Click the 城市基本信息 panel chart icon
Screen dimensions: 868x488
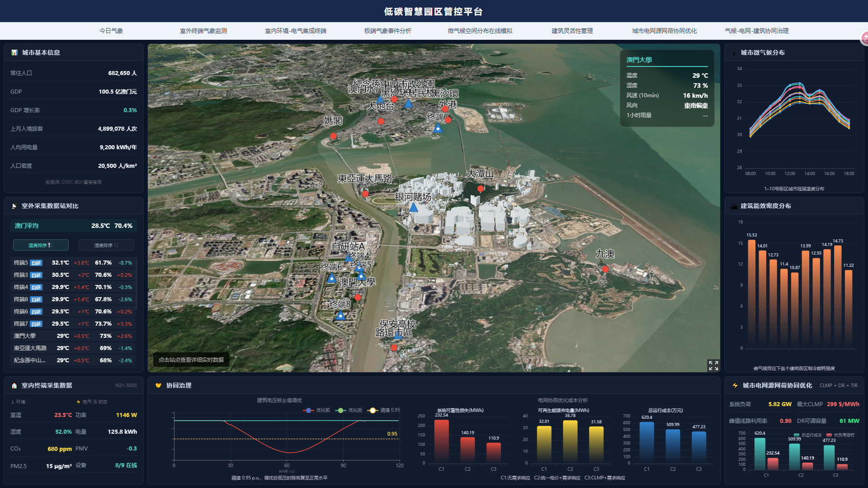[x=14, y=52]
